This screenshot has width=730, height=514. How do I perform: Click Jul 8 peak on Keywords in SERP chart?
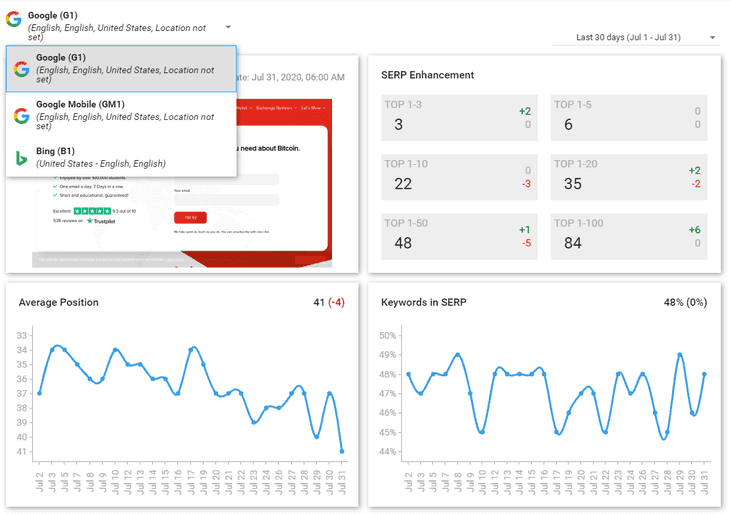click(458, 355)
